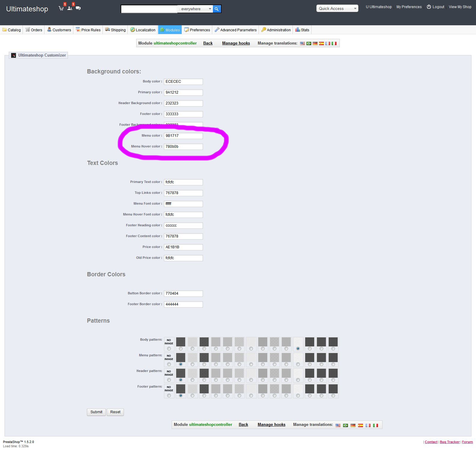The width and height of the screenshot is (476, 459).
Task: Go to the Shipping tab
Action: pyautogui.click(x=115, y=30)
